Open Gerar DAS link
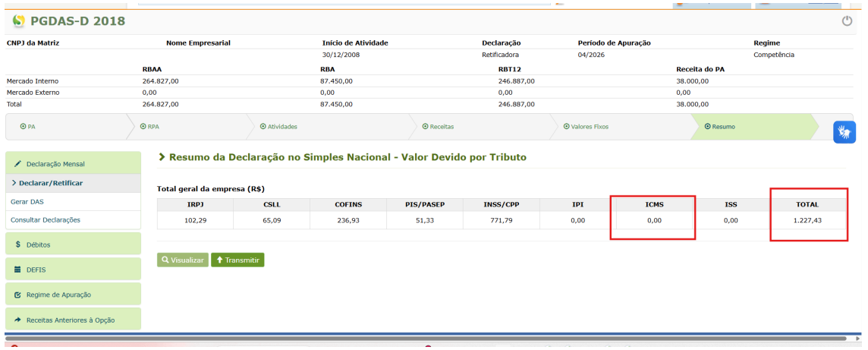The width and height of the screenshot is (868, 350). pyautogui.click(x=26, y=202)
